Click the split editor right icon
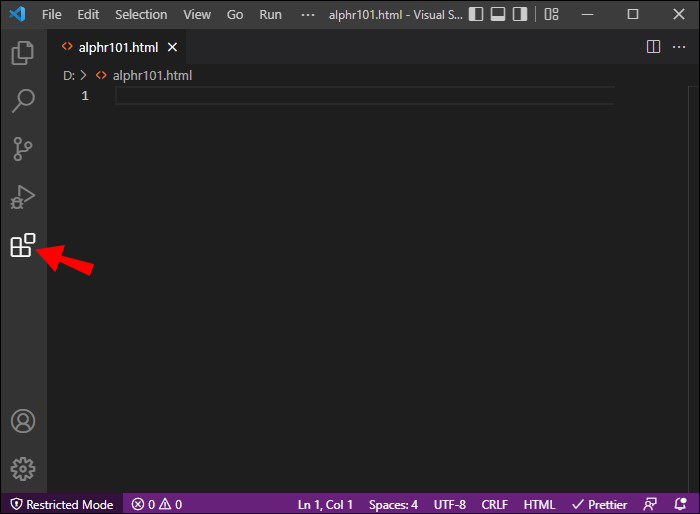Viewport: 700px width, 514px height. point(653,47)
